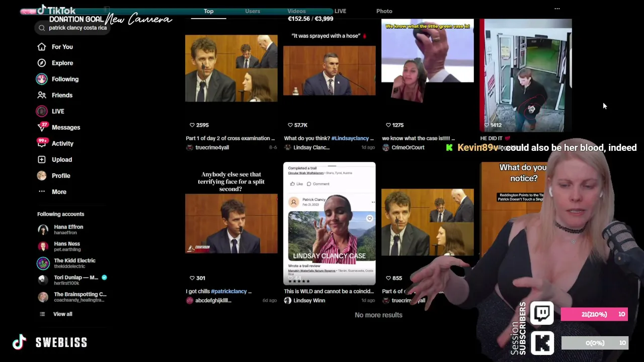This screenshot has height=362, width=644.
Task: Click the Upload plus icon
Action: 42,159
